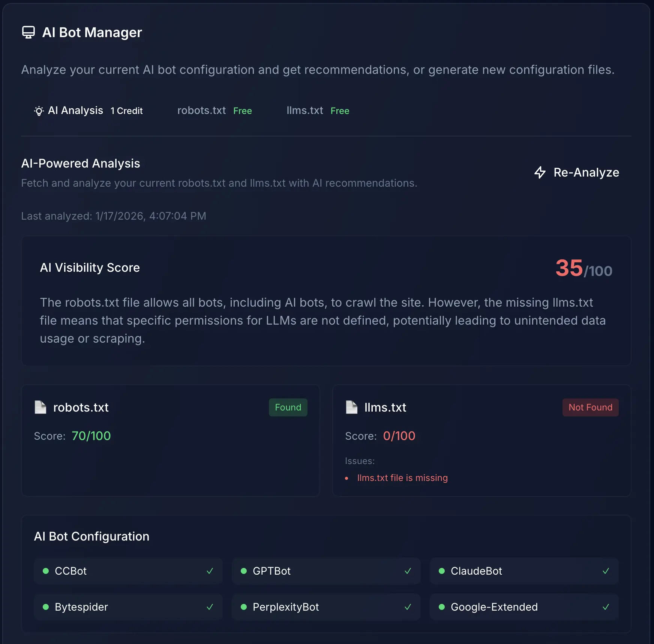Click the lightbulb icon next to AI Analysis
654x644 pixels.
click(x=38, y=111)
